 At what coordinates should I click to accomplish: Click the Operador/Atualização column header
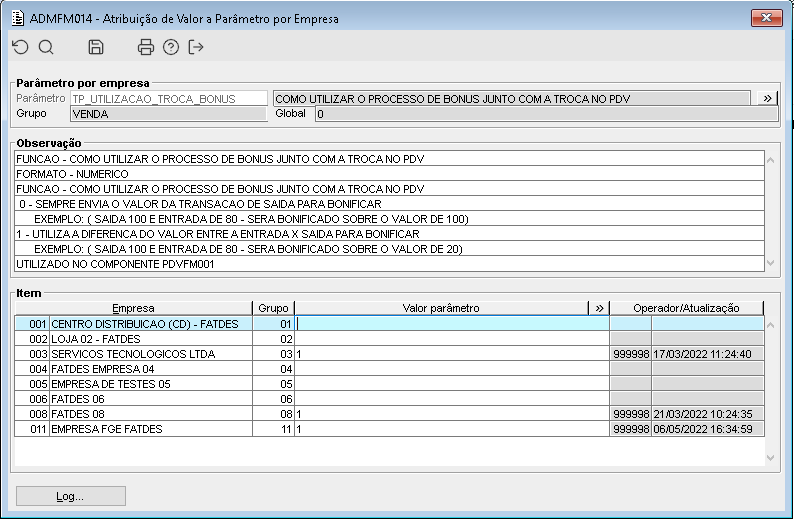point(686,308)
